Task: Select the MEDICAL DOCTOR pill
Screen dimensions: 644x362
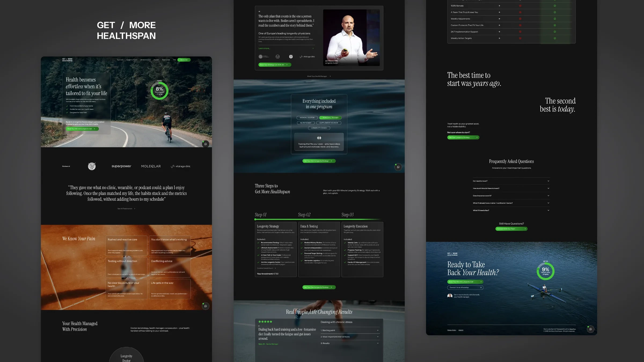Action: pos(307,118)
